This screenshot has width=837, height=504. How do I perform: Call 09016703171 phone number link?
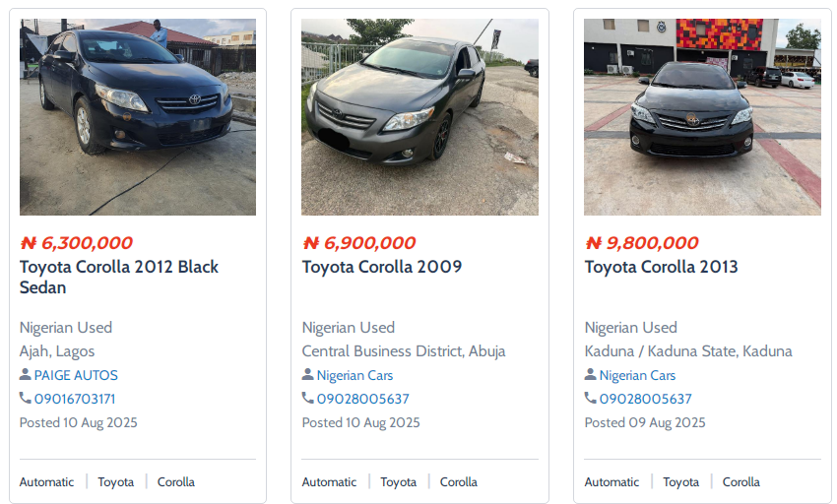[75, 399]
